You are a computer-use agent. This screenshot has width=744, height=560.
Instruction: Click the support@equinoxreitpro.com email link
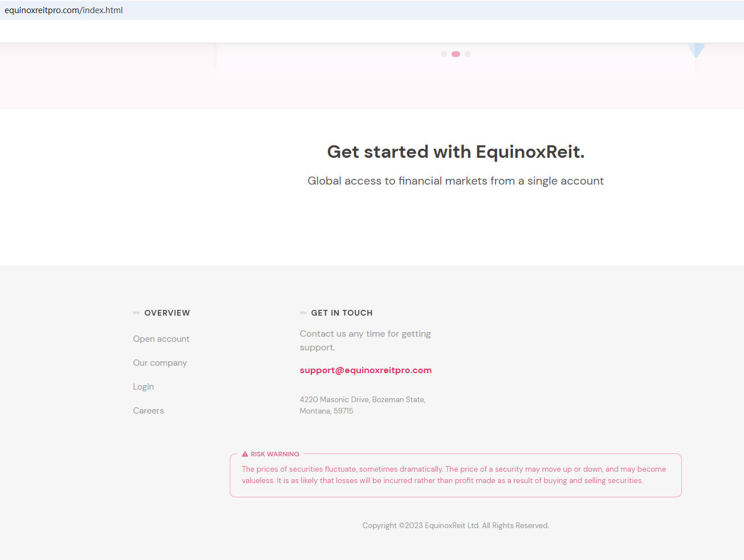(x=365, y=370)
